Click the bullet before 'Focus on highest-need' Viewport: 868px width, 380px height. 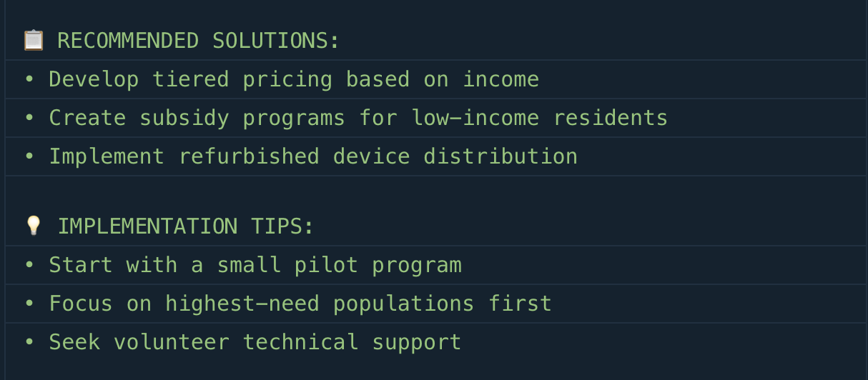click(x=29, y=304)
